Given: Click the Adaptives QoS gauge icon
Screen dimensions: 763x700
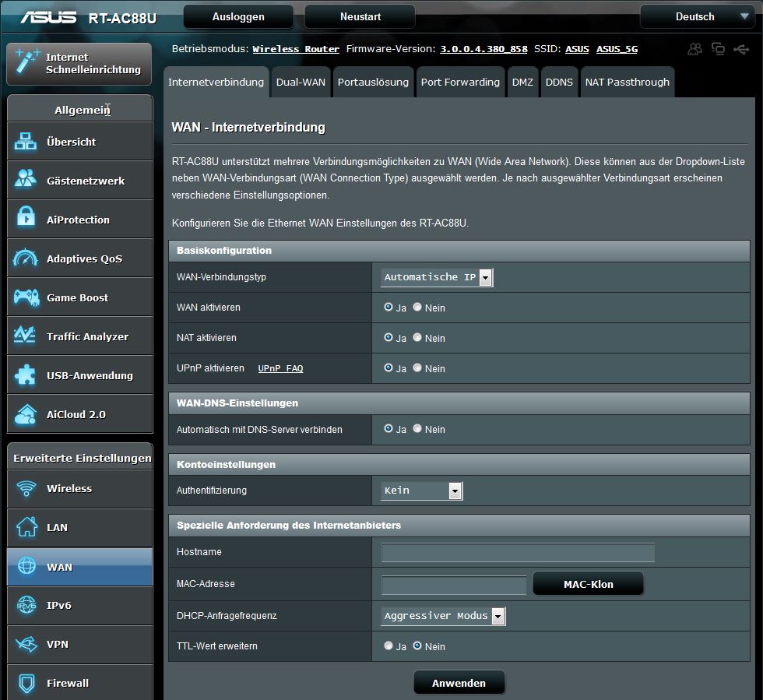Looking at the screenshot, I should click(25, 258).
